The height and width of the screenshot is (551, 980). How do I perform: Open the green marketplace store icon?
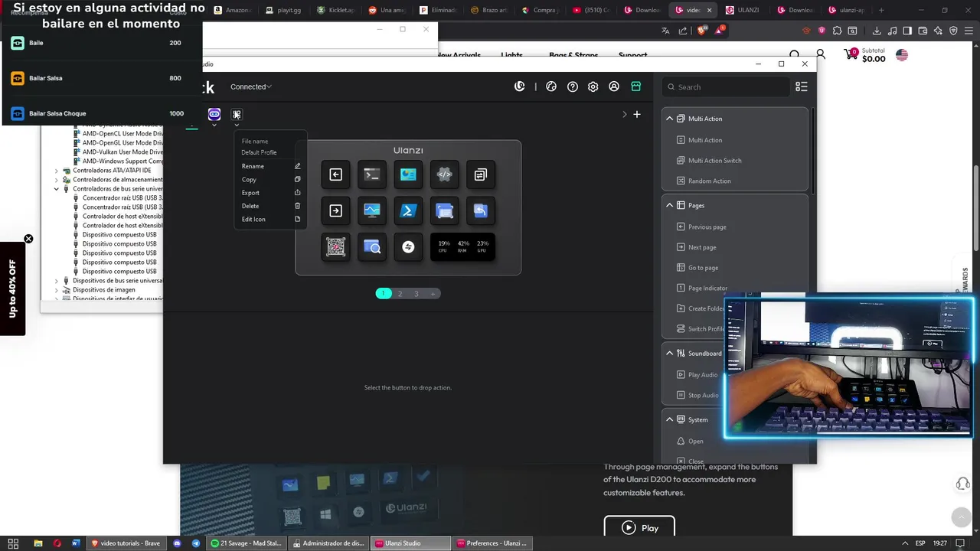635,86
